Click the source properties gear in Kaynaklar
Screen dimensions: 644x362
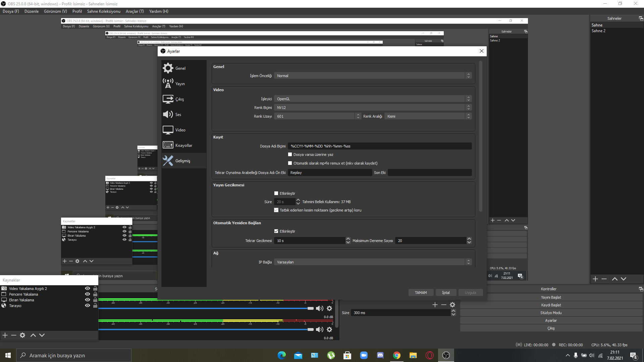[22, 335]
